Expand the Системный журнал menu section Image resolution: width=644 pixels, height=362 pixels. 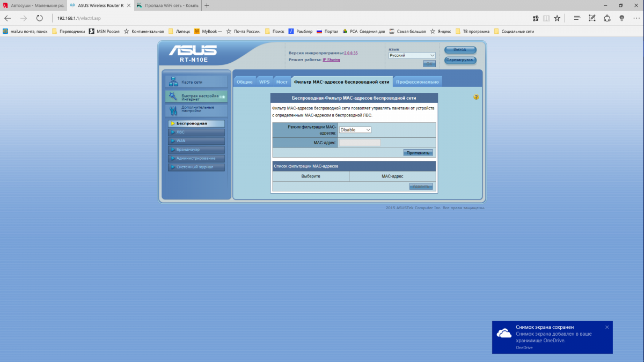tap(196, 167)
